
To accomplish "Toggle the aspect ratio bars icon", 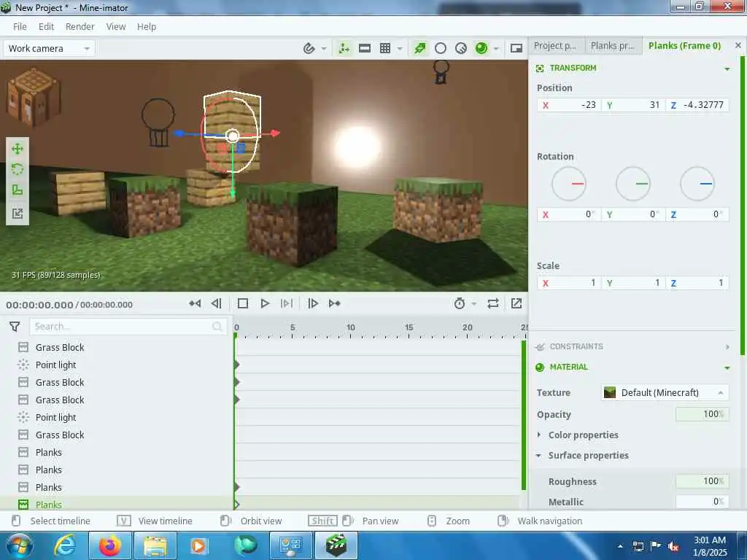I will (365, 48).
